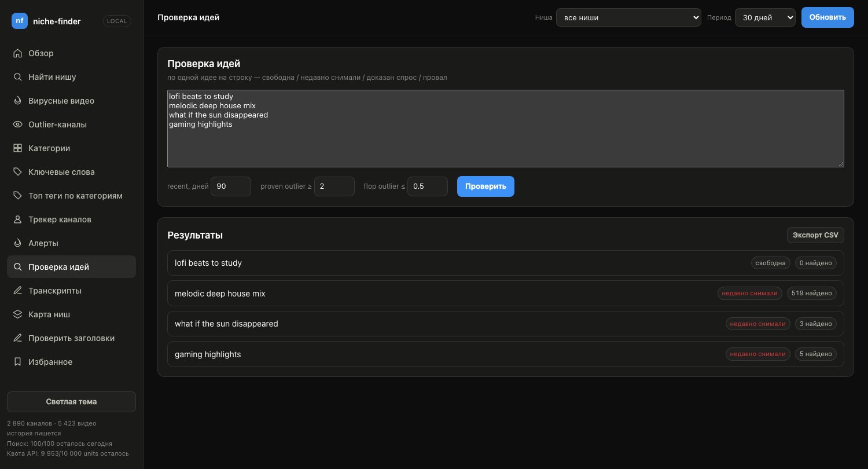The height and width of the screenshot is (469, 868).
Task: Click the Квота API status line
Action: [x=68, y=453]
